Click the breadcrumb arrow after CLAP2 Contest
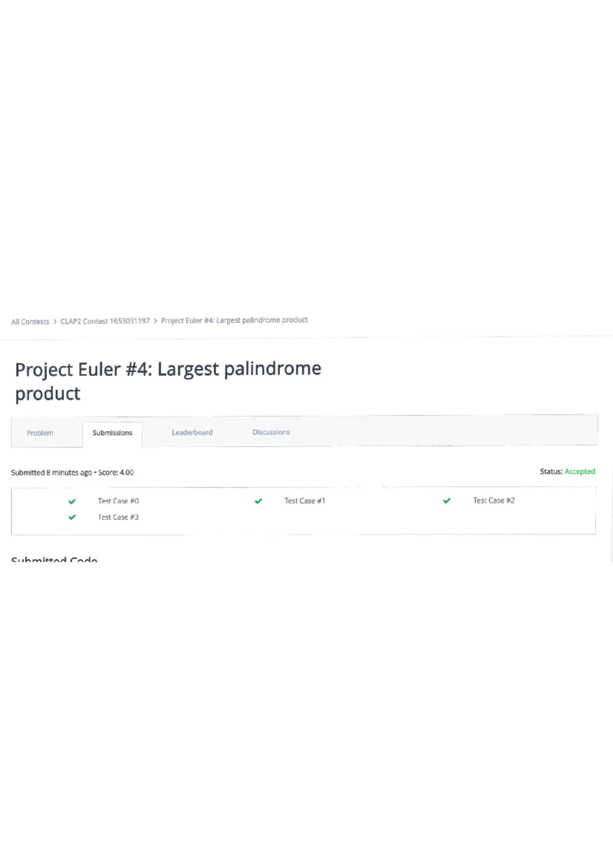Viewport: 613px width, 868px height. (155, 321)
